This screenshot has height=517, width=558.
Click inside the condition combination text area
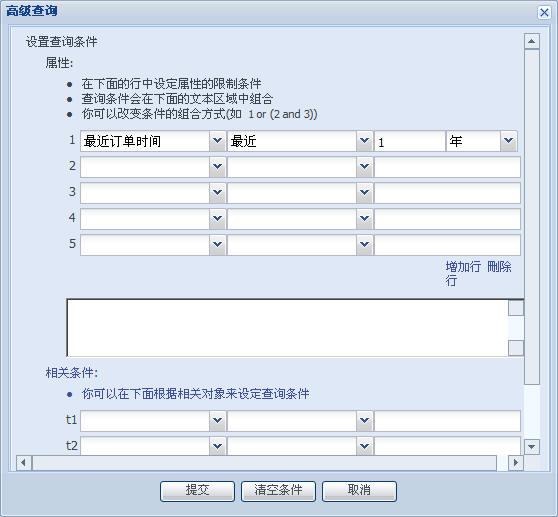(x=287, y=328)
